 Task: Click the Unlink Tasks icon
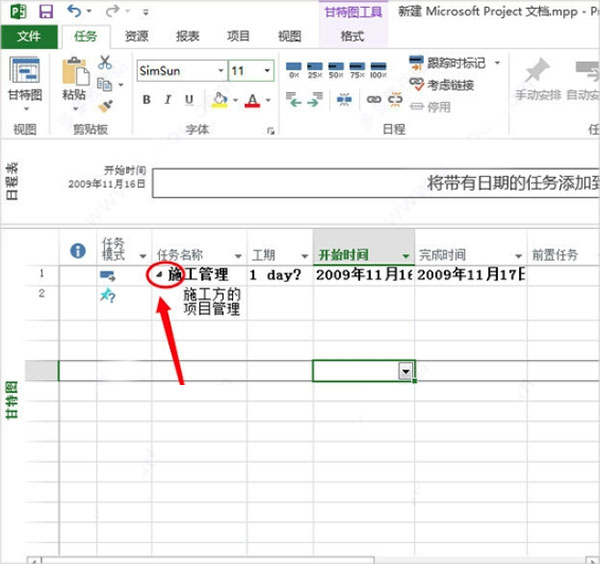click(x=395, y=100)
